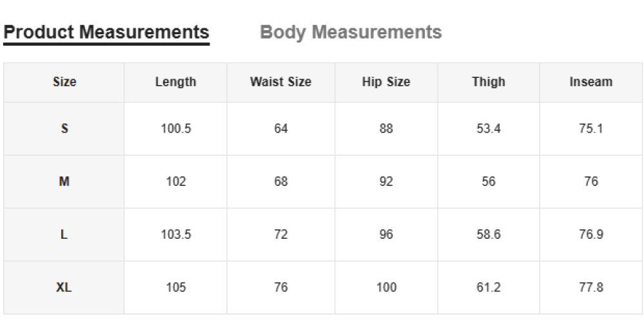Click the S size row label

64,129
